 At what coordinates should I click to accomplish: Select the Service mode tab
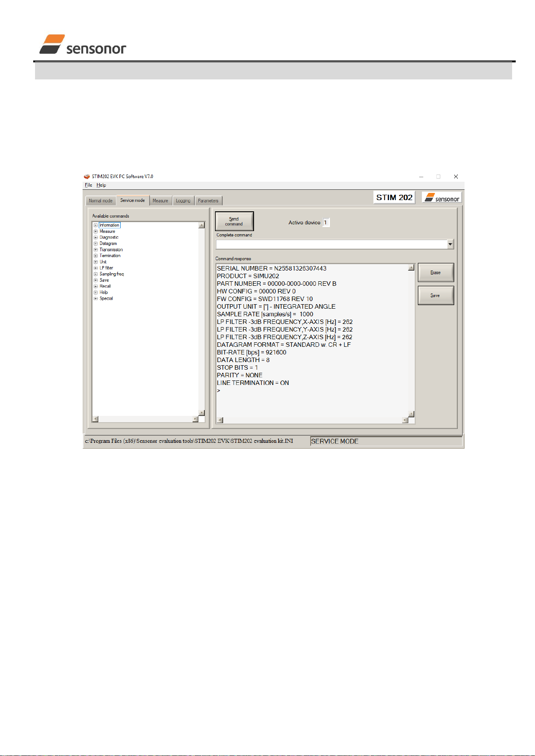132,200
